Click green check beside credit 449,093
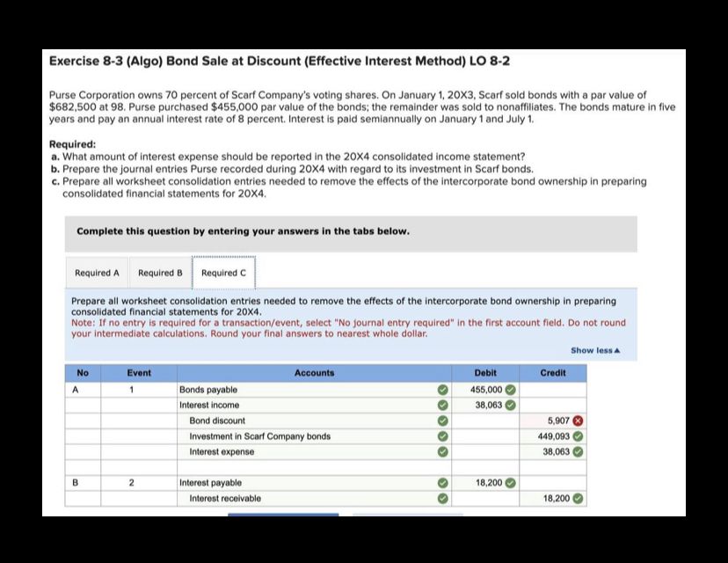Viewport: 728px width, 563px height. click(578, 436)
